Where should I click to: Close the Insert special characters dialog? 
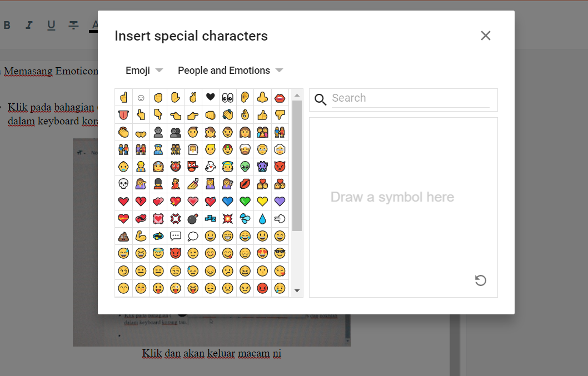point(485,36)
